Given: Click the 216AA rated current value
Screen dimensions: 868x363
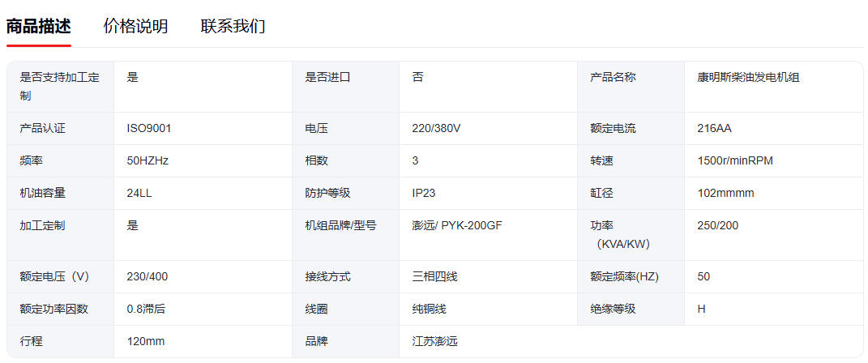Looking at the screenshot, I should (x=714, y=128).
